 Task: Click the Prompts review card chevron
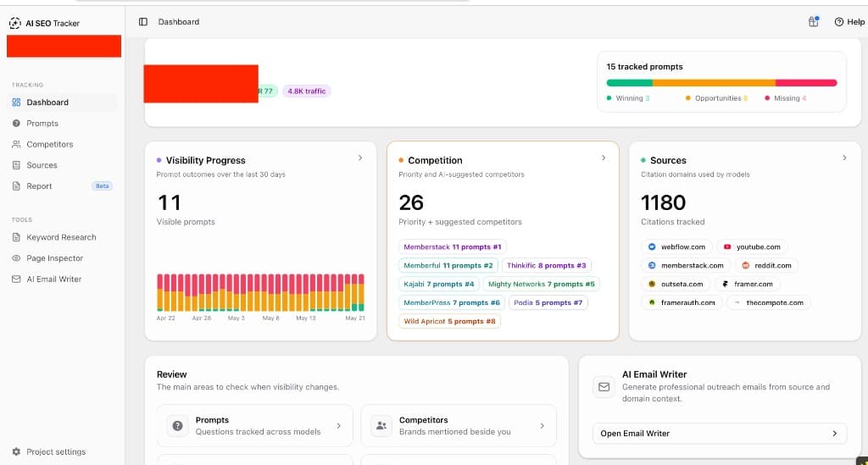tap(339, 426)
